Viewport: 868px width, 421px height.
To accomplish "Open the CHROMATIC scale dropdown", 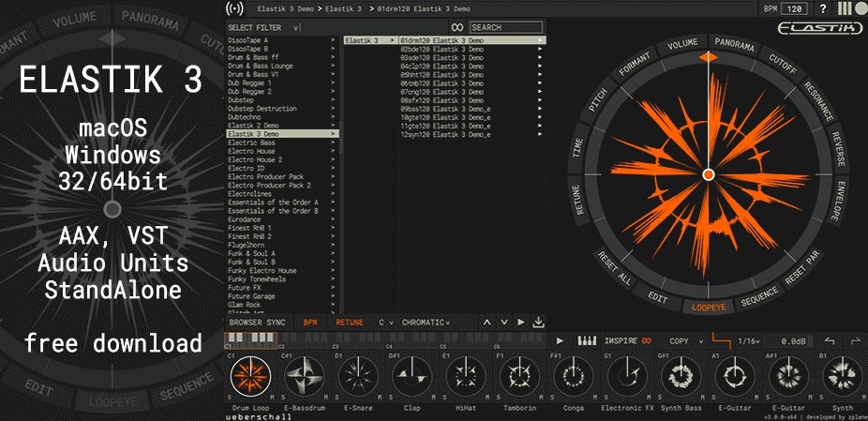I will (x=426, y=323).
